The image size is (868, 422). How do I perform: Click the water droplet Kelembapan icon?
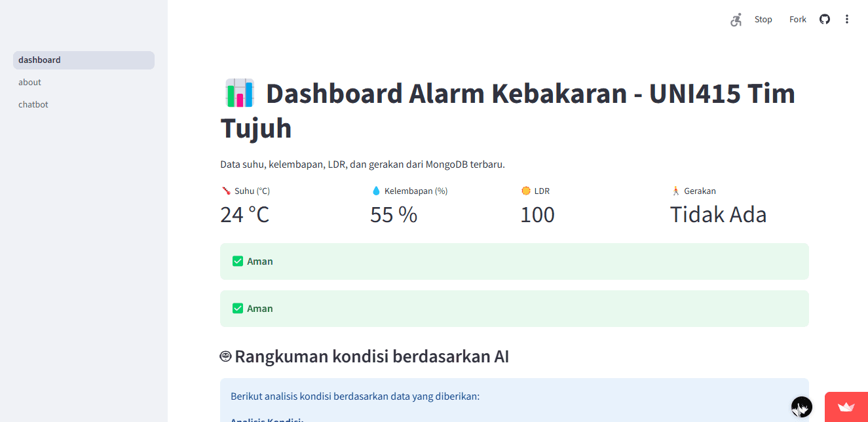coord(376,191)
